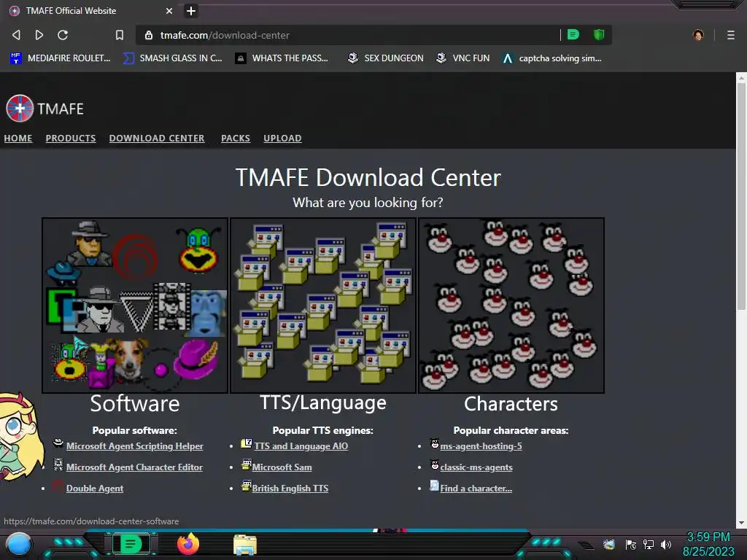Open the browser profile avatar
This screenshot has height=560, width=747.
point(698,35)
